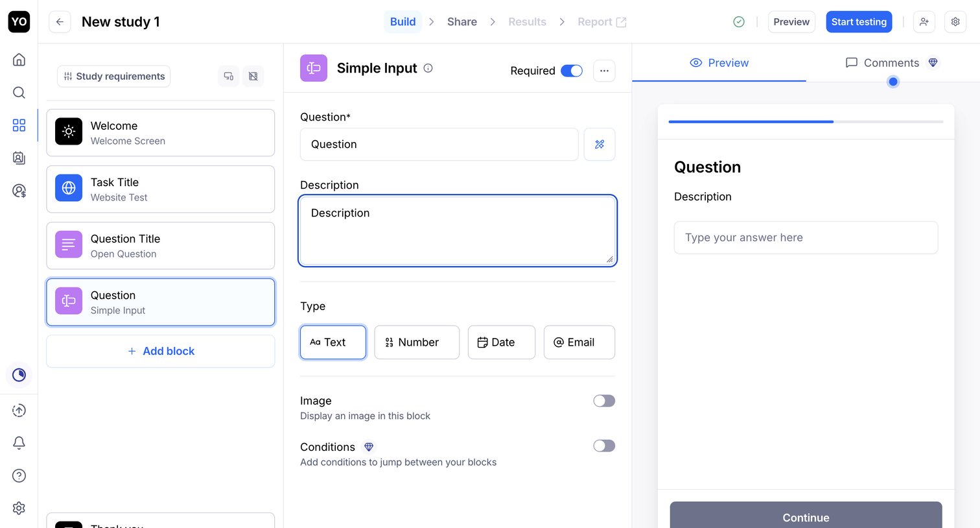Viewport: 980px width, 528px height.
Task: Click the Preview button in header
Action: click(791, 21)
